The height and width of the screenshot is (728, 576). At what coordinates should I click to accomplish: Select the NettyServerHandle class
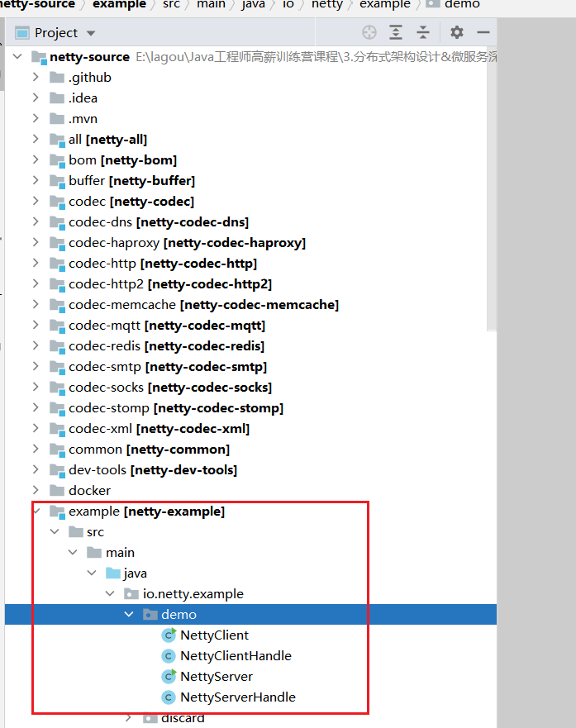[x=238, y=697]
